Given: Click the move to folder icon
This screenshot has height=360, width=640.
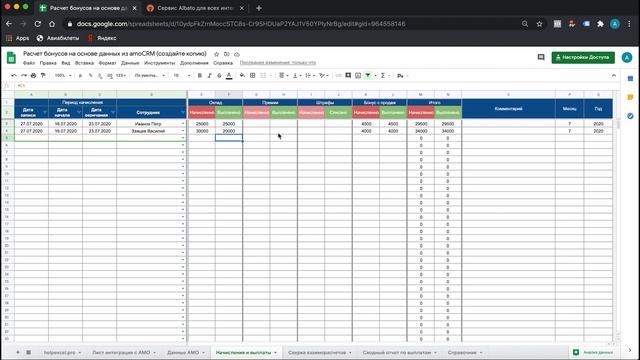Looking at the screenshot, I should (227, 54).
